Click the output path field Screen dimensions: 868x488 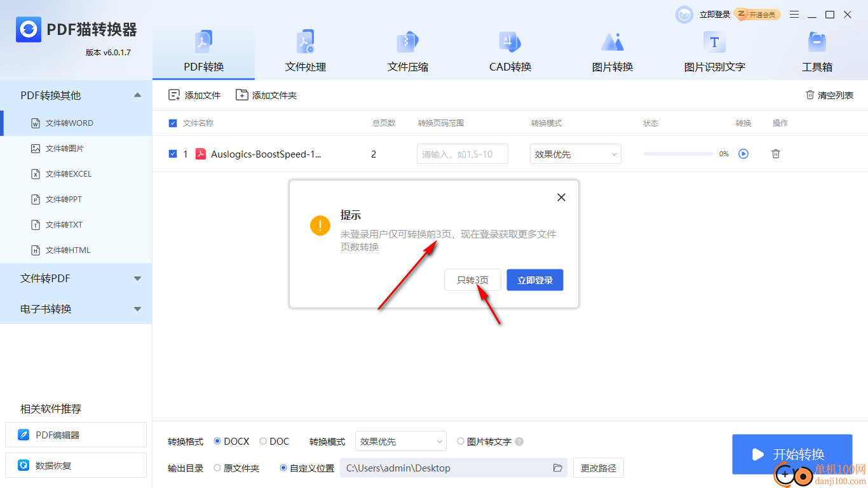(454, 468)
